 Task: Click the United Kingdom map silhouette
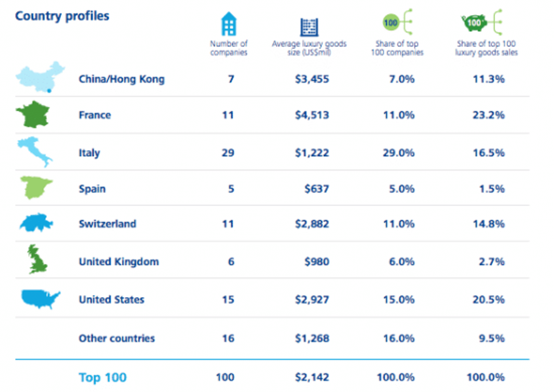[x=37, y=259]
